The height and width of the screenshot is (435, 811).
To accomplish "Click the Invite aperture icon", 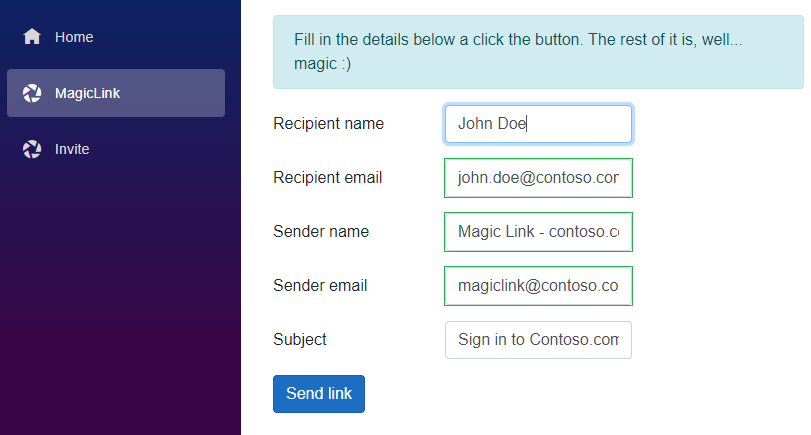I will (32, 149).
